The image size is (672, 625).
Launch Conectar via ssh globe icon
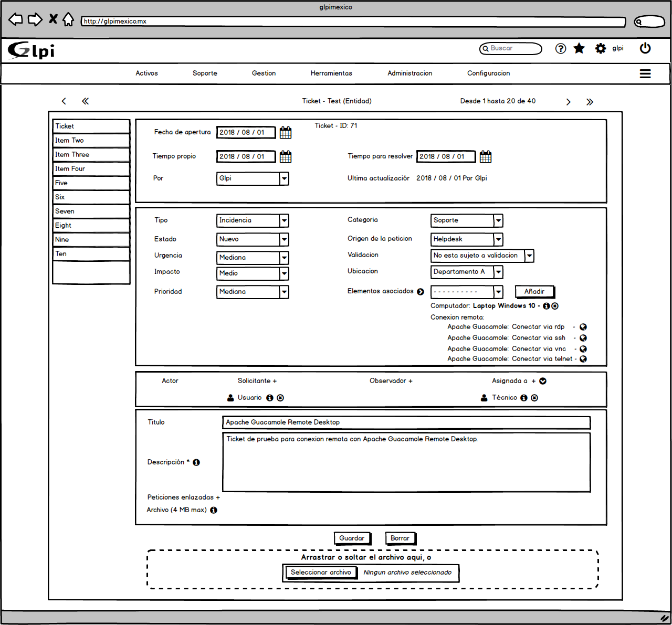click(x=583, y=338)
